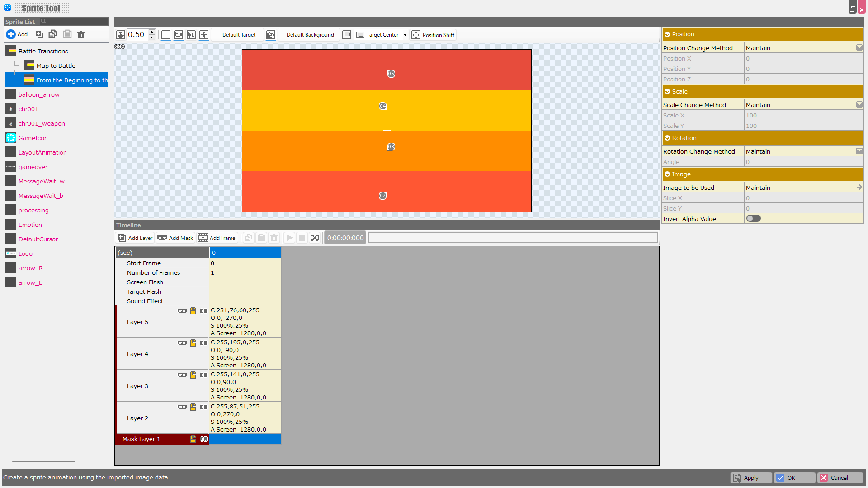
Task: Click the Add Layer button
Action: click(x=135, y=238)
